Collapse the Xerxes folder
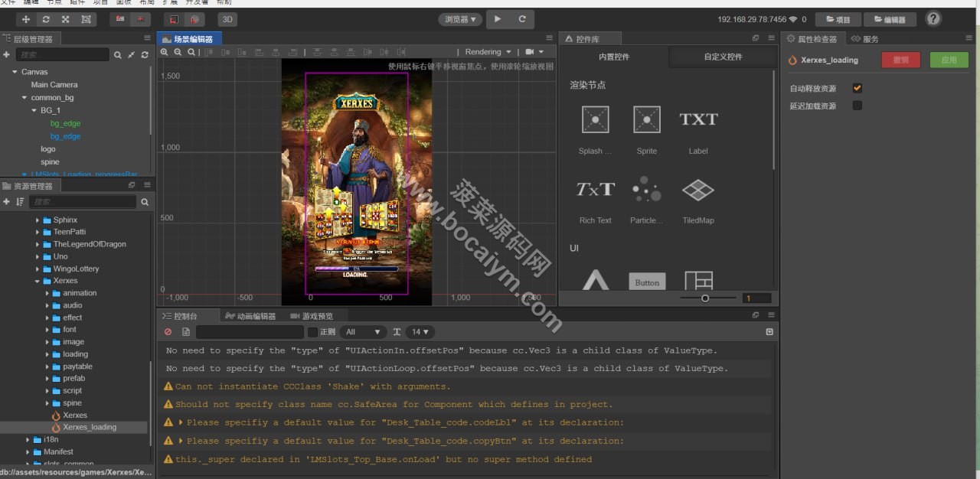The height and width of the screenshot is (479, 980). pos(38,282)
